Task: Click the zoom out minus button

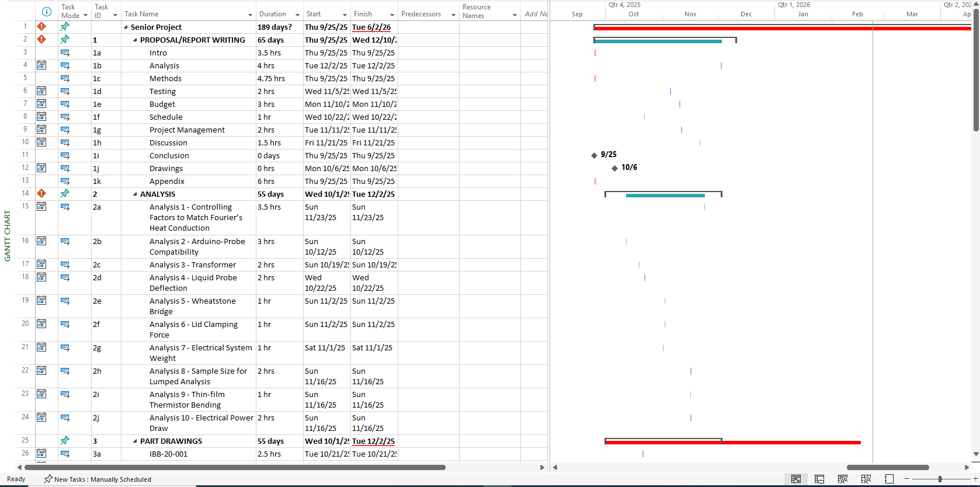Action: 907,479
